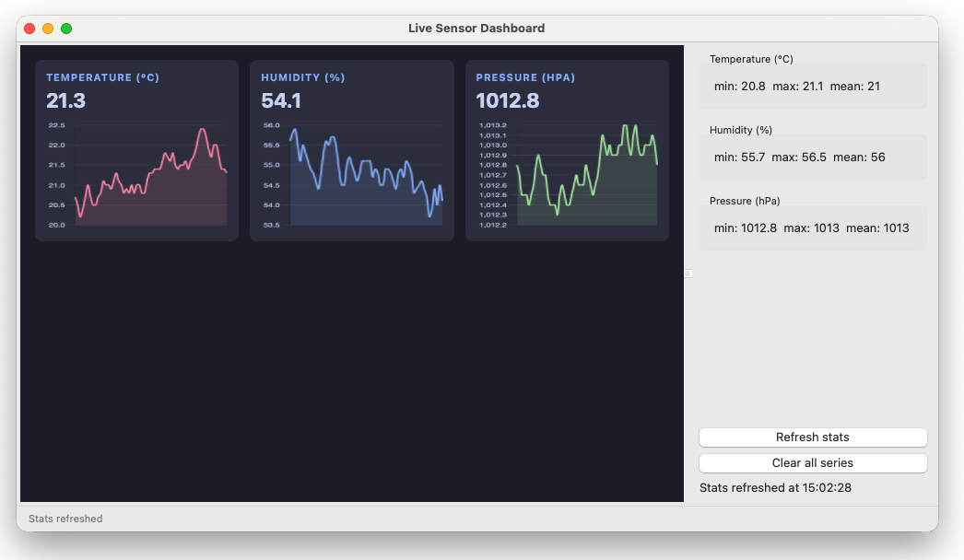
Task: Click the Humidity min/max/mean stats box
Action: coord(812,157)
